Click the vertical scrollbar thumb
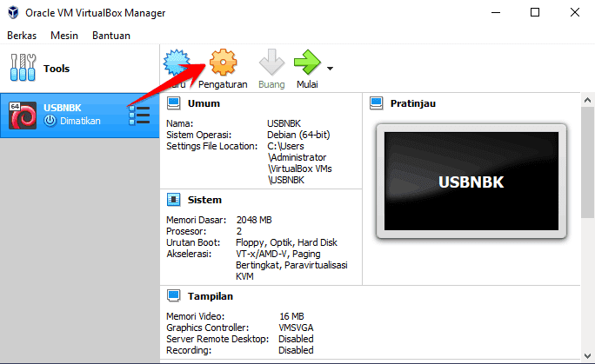595x364 pixels. pyautogui.click(x=587, y=162)
